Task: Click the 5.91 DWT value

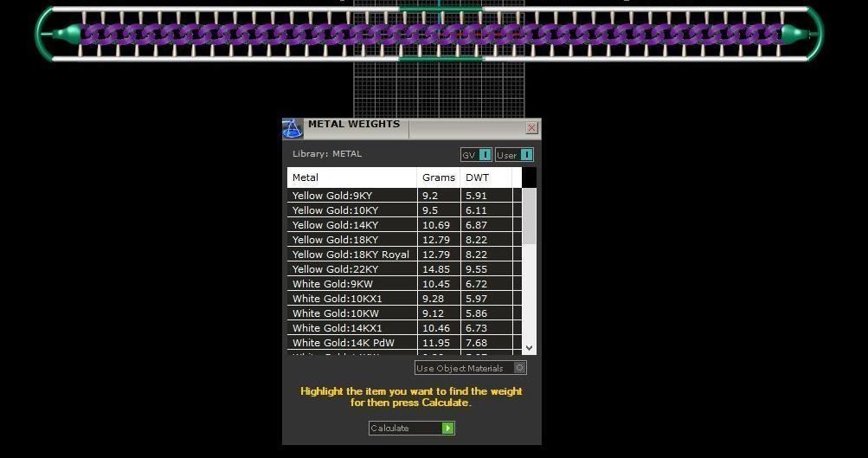Action: coord(476,196)
